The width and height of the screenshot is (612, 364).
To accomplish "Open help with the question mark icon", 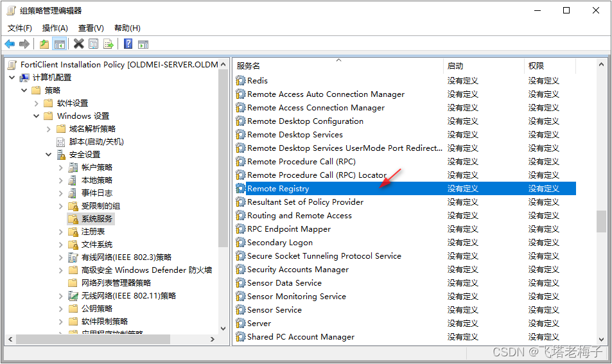I will coord(128,44).
